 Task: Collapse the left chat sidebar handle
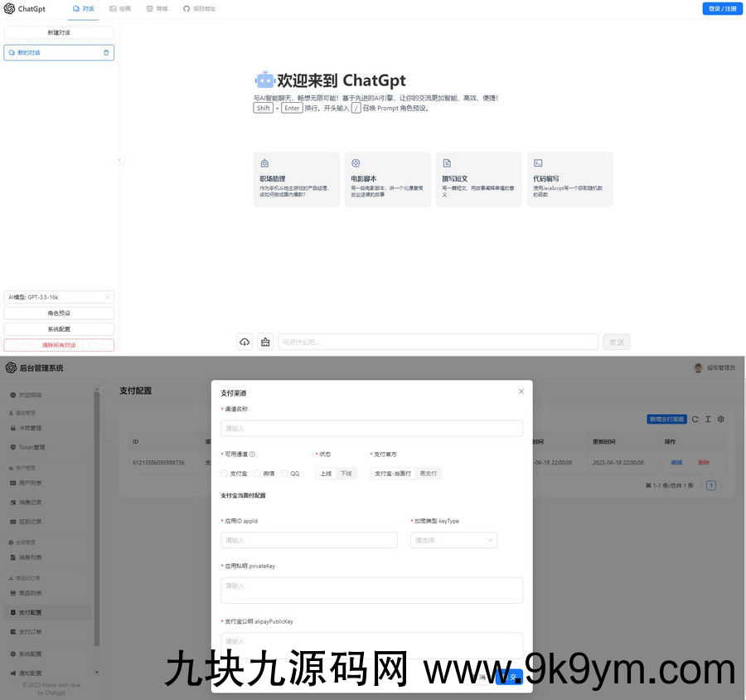(119, 160)
